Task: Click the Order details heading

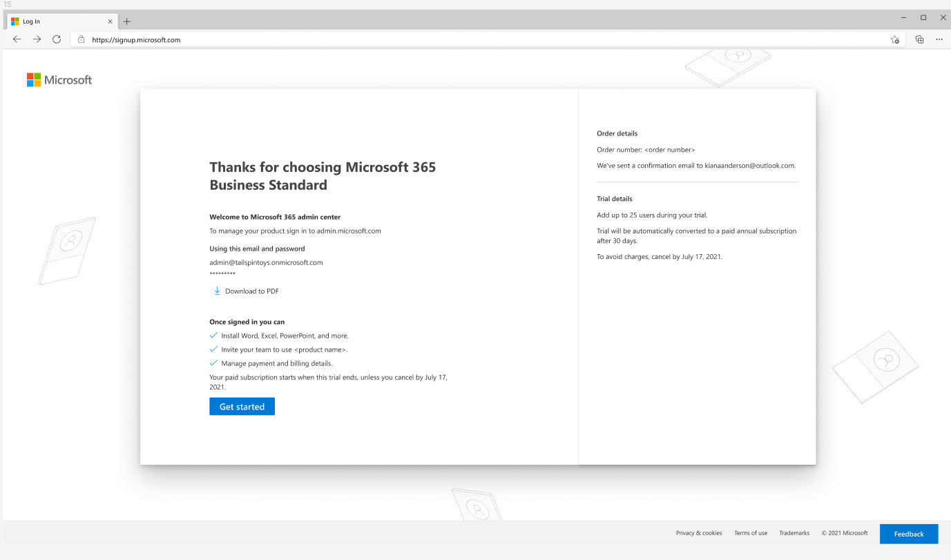Action: tap(617, 133)
